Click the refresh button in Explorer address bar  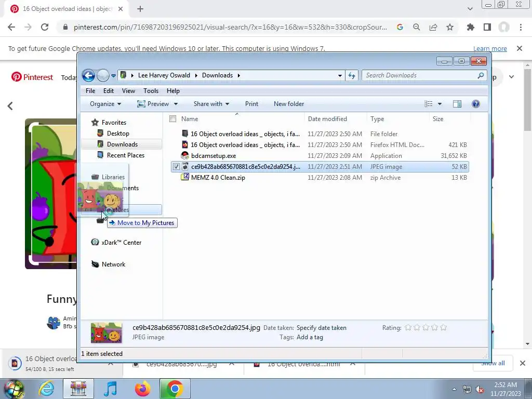(x=352, y=75)
